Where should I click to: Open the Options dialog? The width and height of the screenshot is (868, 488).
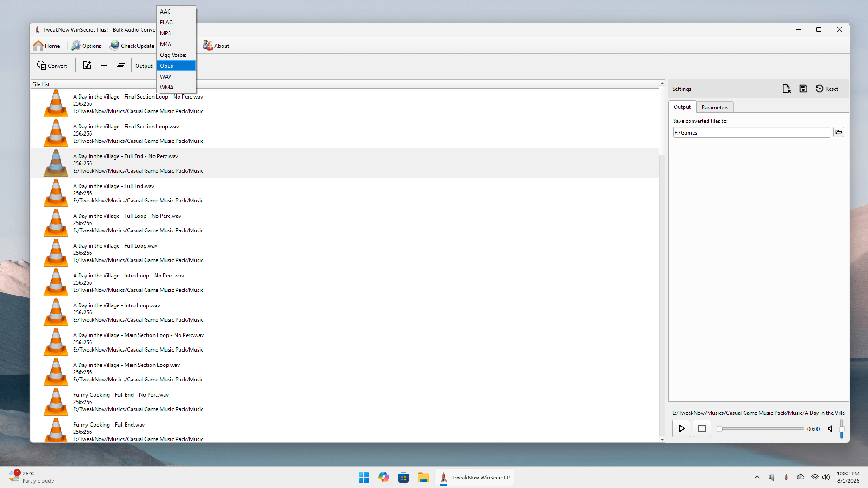pyautogui.click(x=86, y=46)
